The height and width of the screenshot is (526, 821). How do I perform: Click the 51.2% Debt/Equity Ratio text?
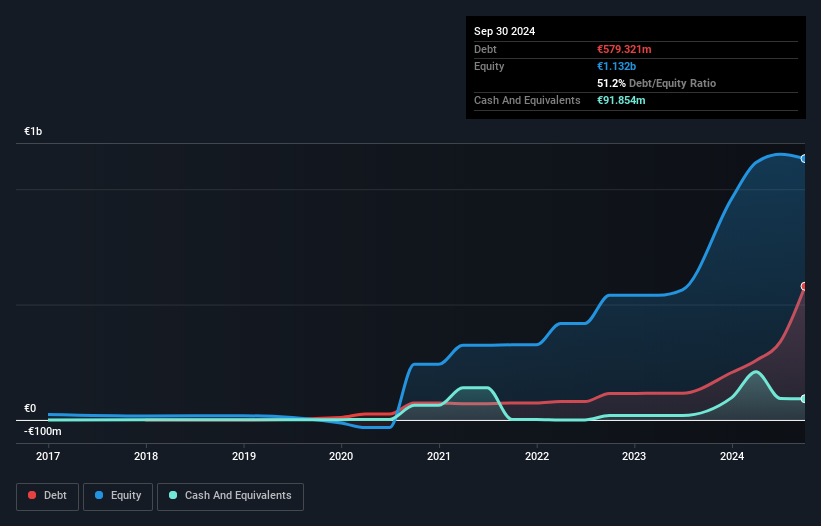[657, 83]
